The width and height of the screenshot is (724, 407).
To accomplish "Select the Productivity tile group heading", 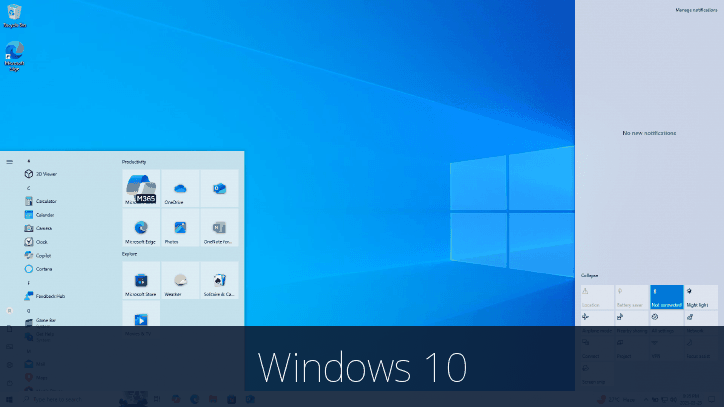I will 134,162.
